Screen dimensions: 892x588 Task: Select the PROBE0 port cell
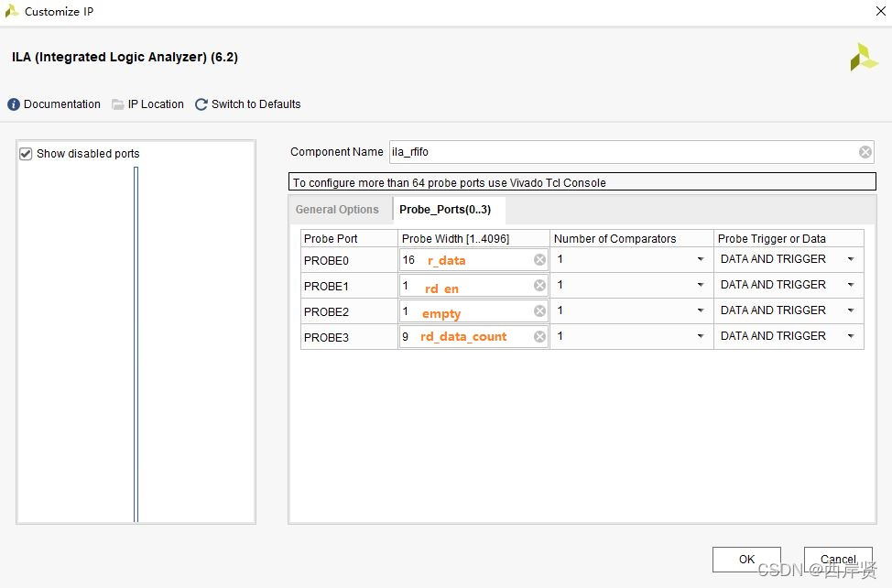coord(349,260)
